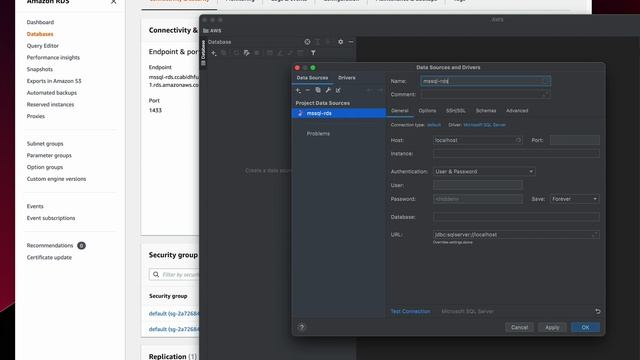Image resolution: width=640 pixels, height=360 pixels.
Task: Click the Instance input field
Action: click(x=516, y=154)
